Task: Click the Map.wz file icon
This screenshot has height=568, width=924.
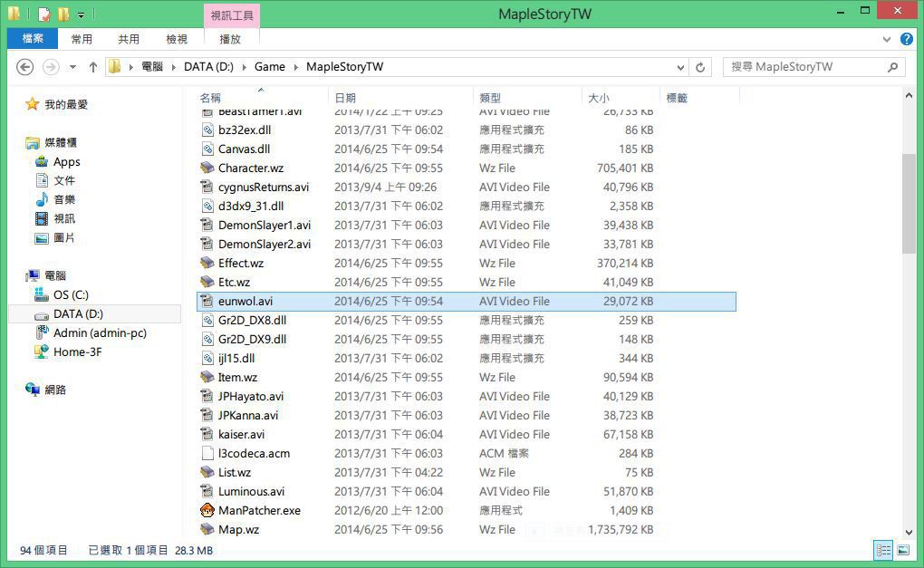Action: (x=207, y=530)
